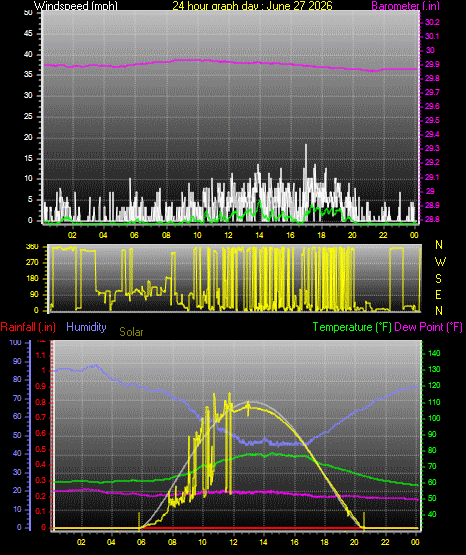Screen dimensions: 466x555
Task: Click the 20 hour mark on bottom graph
Action: tap(354, 542)
